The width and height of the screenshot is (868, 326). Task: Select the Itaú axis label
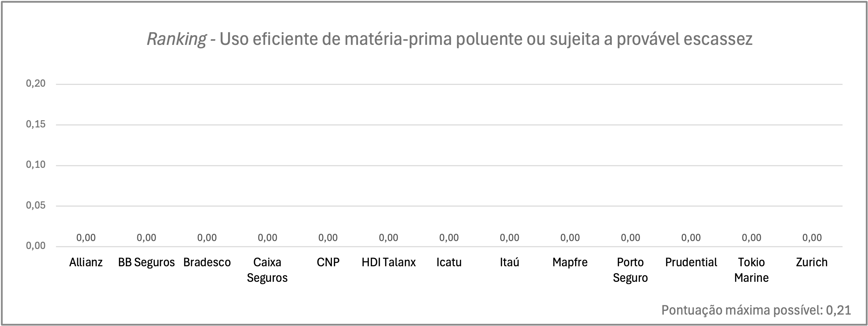click(510, 262)
